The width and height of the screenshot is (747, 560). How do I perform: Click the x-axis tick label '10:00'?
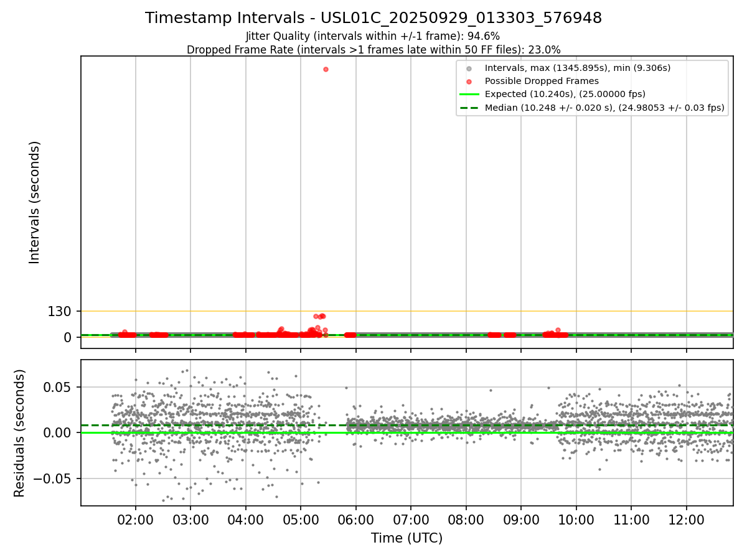tap(576, 520)
